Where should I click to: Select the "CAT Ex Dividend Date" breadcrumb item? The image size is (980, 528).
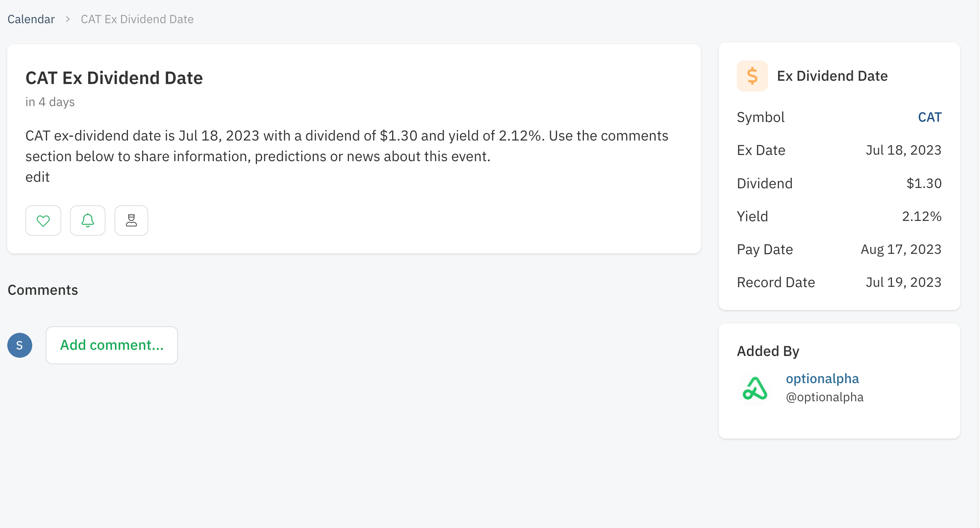137,18
